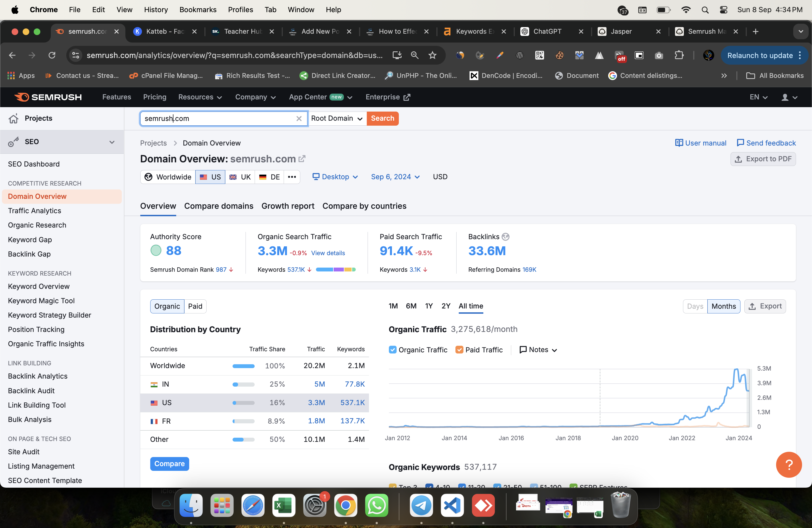Switch to Compare domains tab

click(219, 206)
